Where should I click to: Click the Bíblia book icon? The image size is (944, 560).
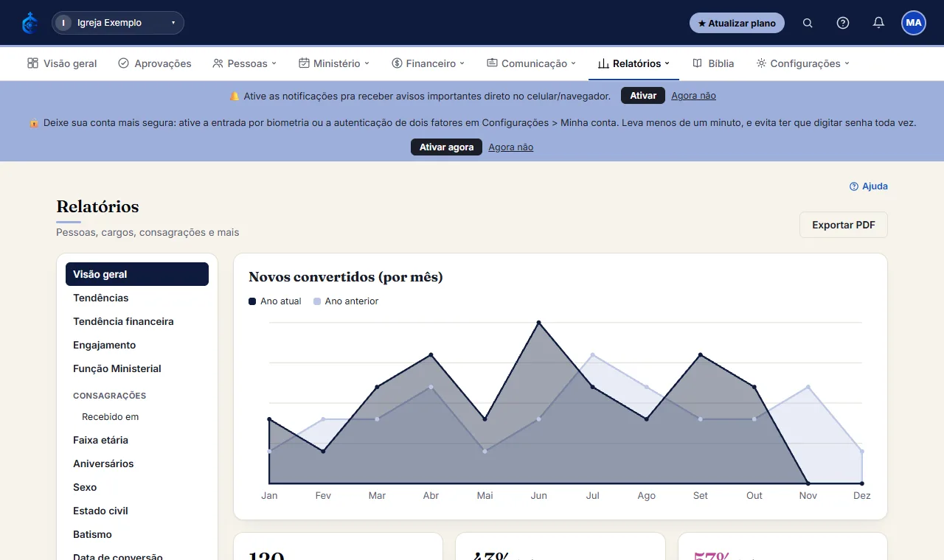click(x=697, y=63)
